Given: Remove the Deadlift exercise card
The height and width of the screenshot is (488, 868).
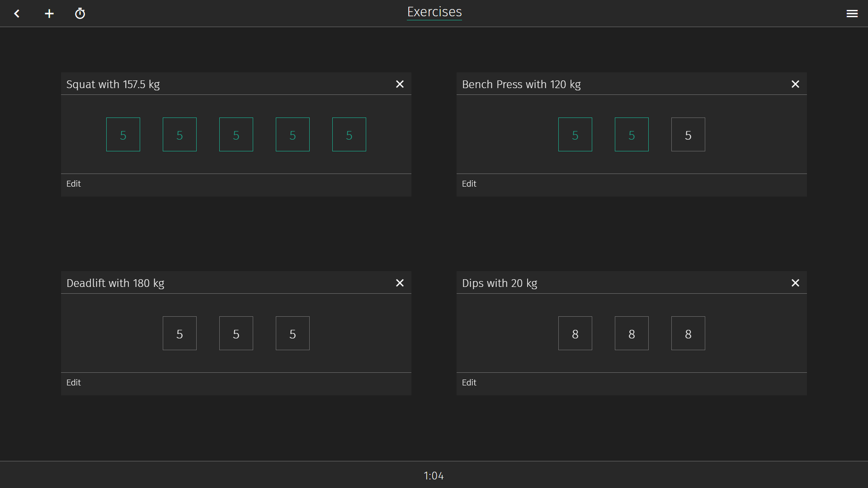Looking at the screenshot, I should 400,283.
